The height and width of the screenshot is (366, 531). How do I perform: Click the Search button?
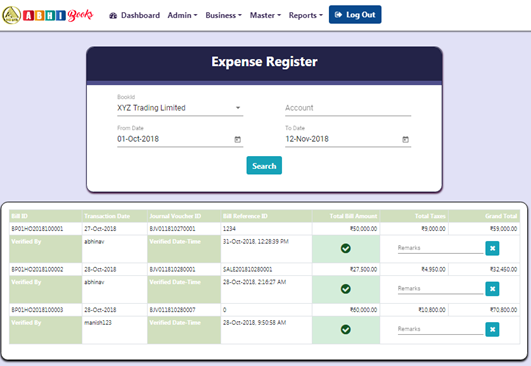264,166
